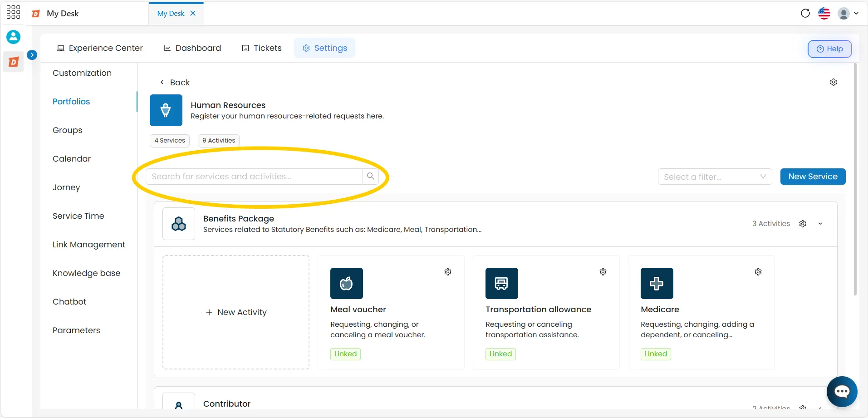Select the Settings tab
Viewport: 868px width, 418px height.
click(325, 48)
